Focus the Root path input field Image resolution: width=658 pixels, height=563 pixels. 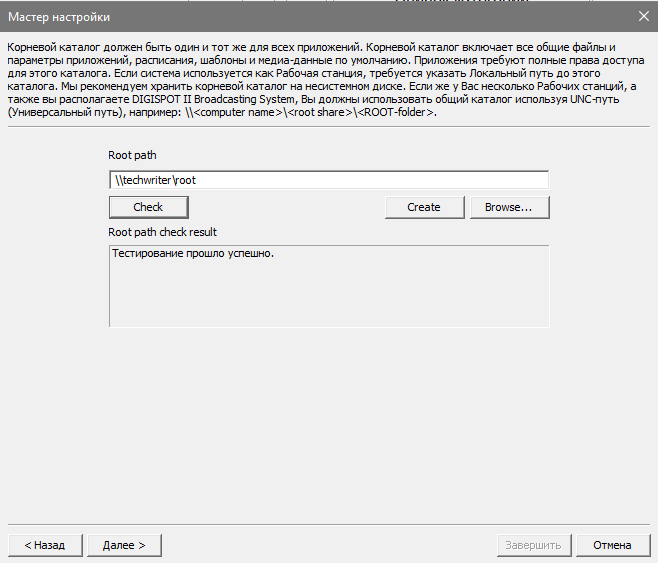click(x=328, y=180)
